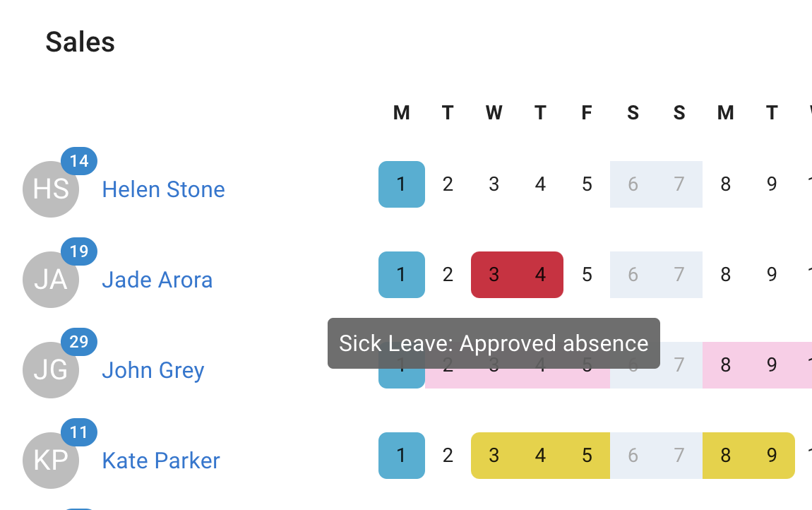Viewport: 812px width, 510px height.
Task: Select the first Monday column header
Action: 402,113
